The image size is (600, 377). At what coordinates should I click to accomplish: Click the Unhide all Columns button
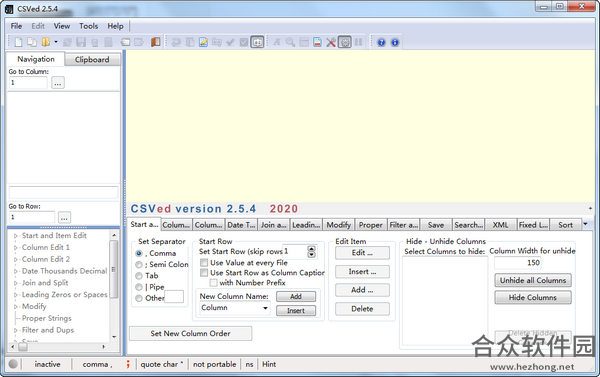[x=533, y=280]
